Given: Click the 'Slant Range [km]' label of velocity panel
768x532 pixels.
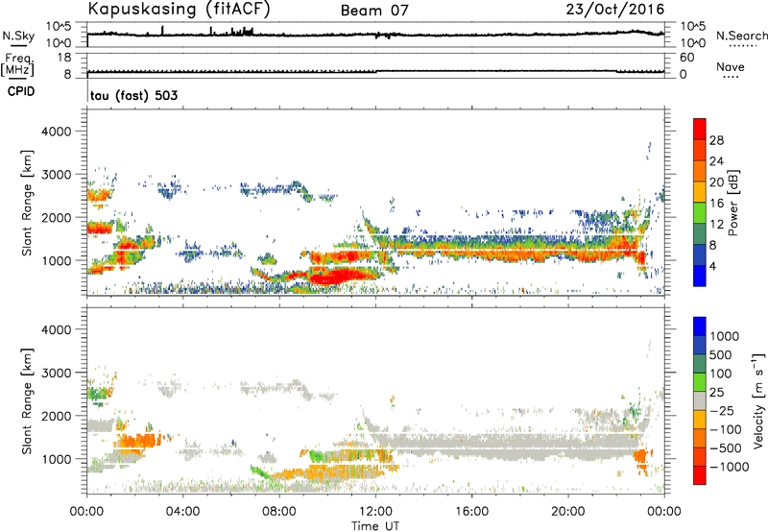Looking at the screenshot, I should [x=27, y=400].
